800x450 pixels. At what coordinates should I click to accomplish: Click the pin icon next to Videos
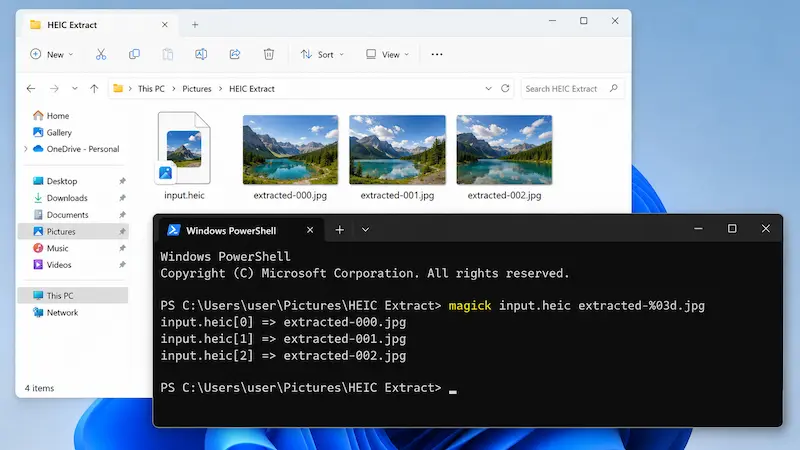pos(122,265)
